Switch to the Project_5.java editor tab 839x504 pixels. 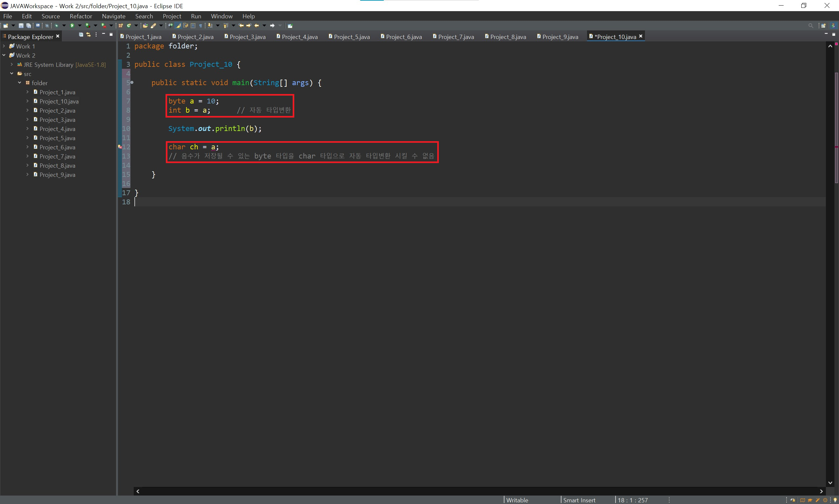coord(351,37)
